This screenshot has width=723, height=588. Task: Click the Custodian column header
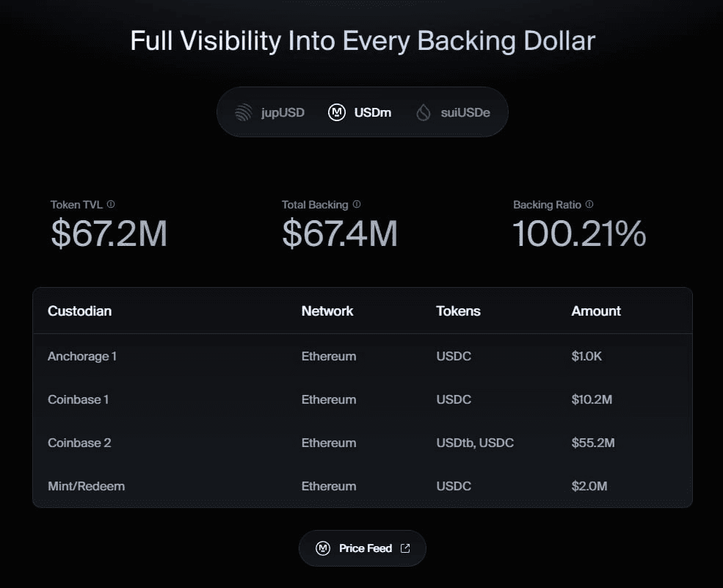pos(79,311)
